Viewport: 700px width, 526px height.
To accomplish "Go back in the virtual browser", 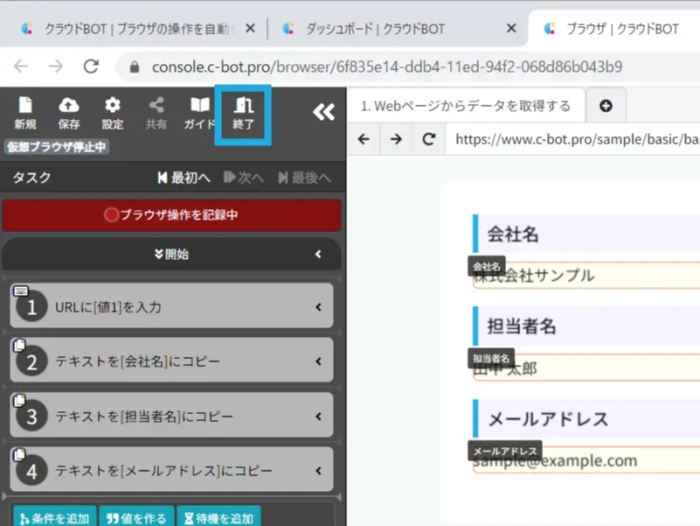I will 364,139.
